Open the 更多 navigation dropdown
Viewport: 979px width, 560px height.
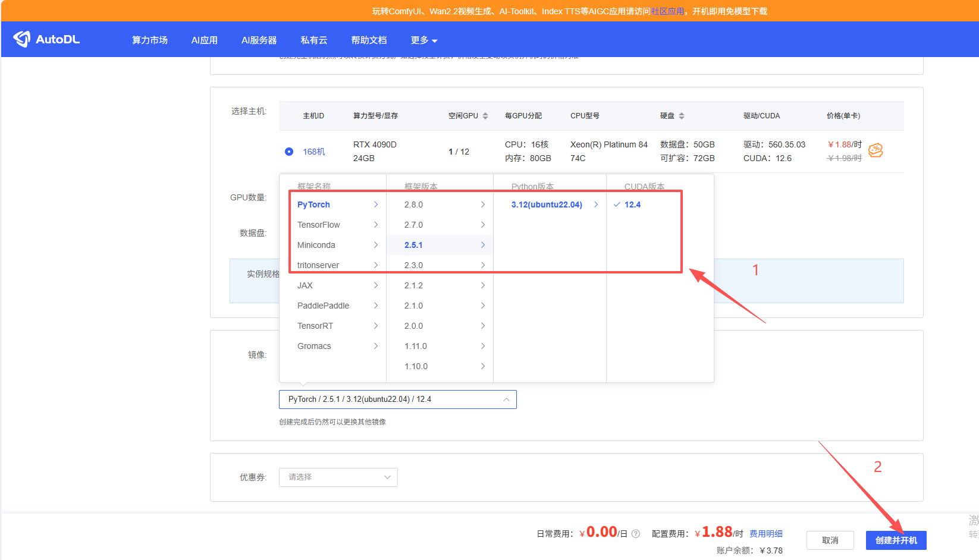point(423,40)
